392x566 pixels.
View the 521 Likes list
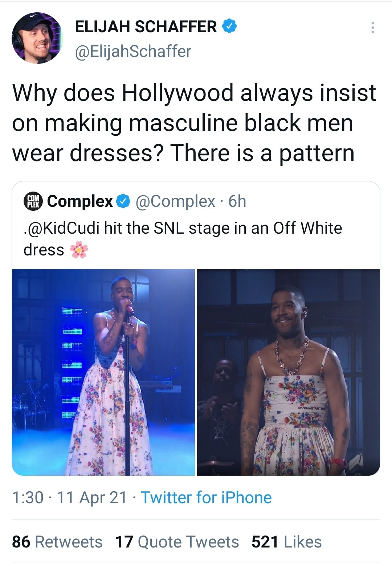[x=287, y=542]
